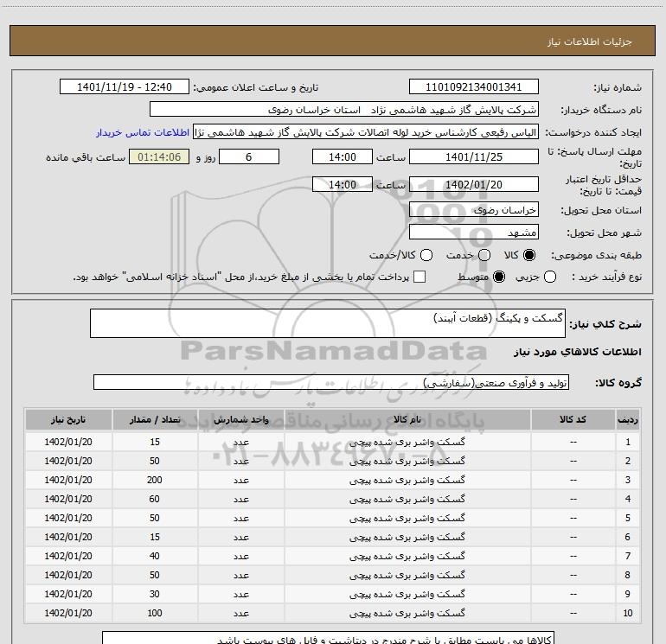Screen dimensions: 666x644
Task: Click the گروه کالا field
Action: 330,383
